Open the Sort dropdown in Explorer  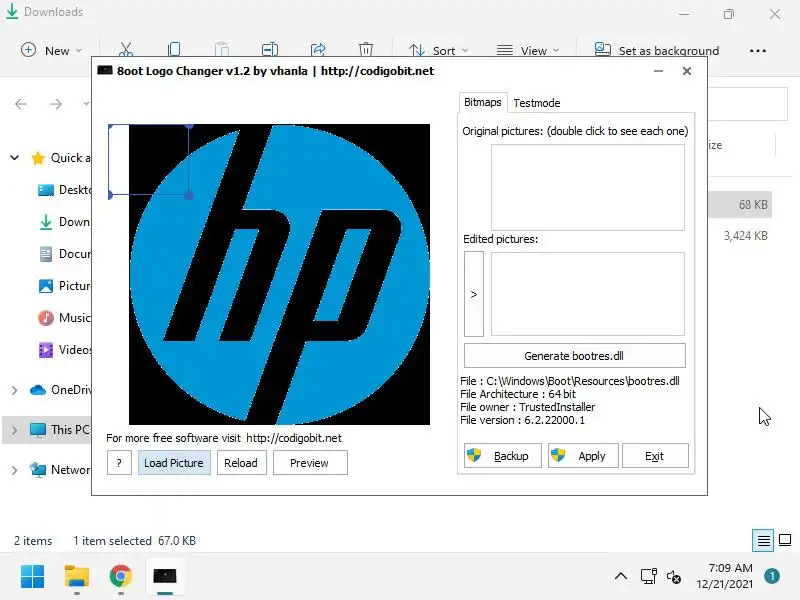438,51
